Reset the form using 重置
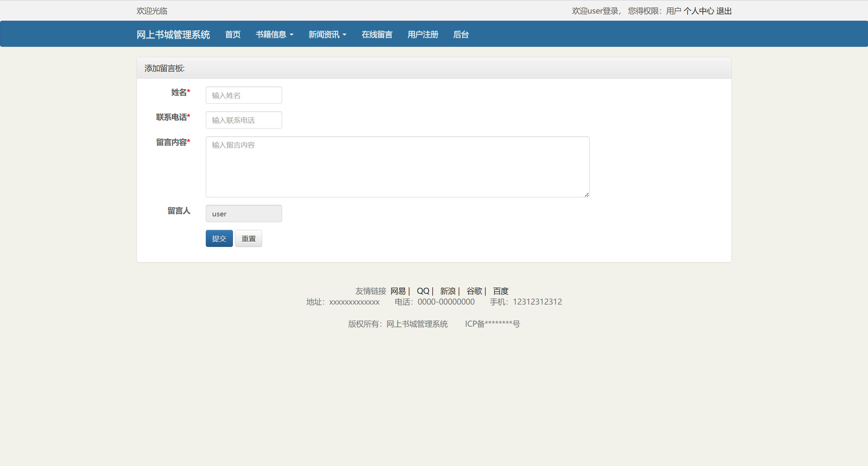868x466 pixels. pyautogui.click(x=248, y=238)
